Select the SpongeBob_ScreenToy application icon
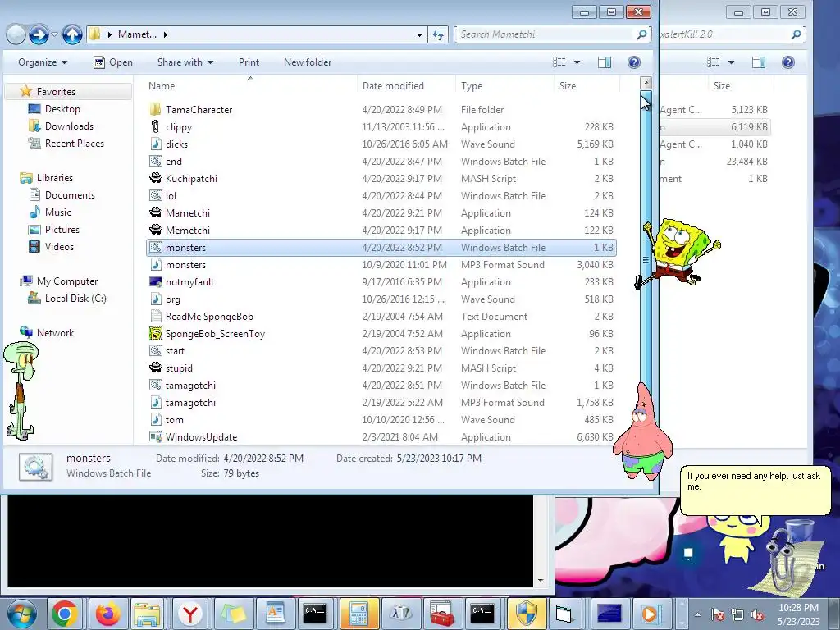 155,333
